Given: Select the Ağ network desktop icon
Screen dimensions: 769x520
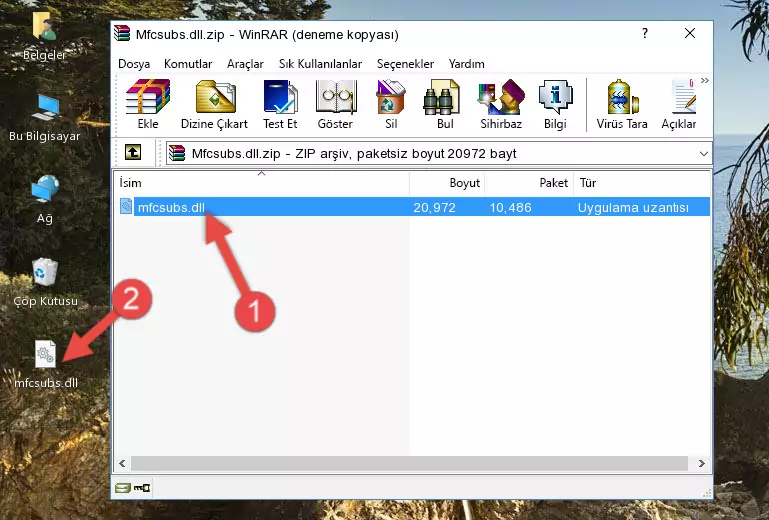Looking at the screenshot, I should 45,200.
